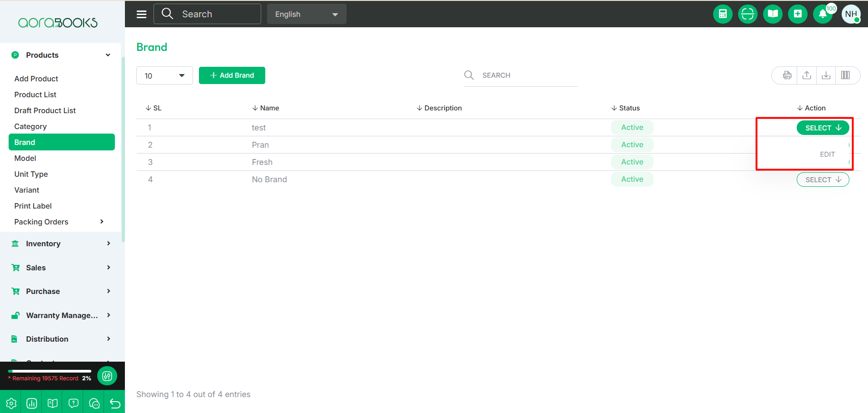Sort table by Status column
Image resolution: width=868 pixels, height=413 pixels.
625,108
